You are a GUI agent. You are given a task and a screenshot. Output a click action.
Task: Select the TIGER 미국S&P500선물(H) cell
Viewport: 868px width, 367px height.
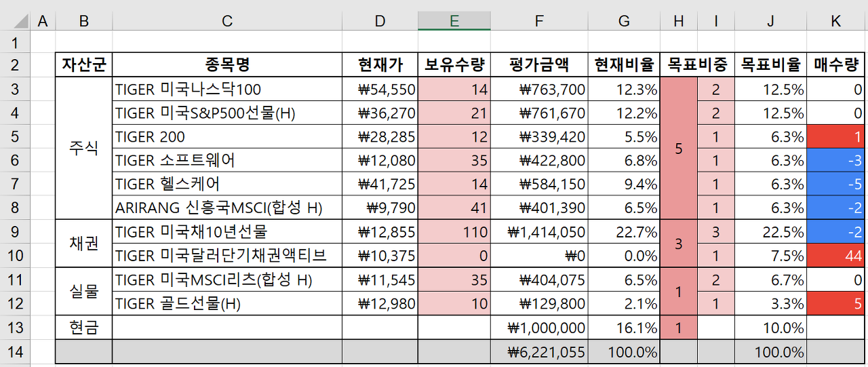227,113
